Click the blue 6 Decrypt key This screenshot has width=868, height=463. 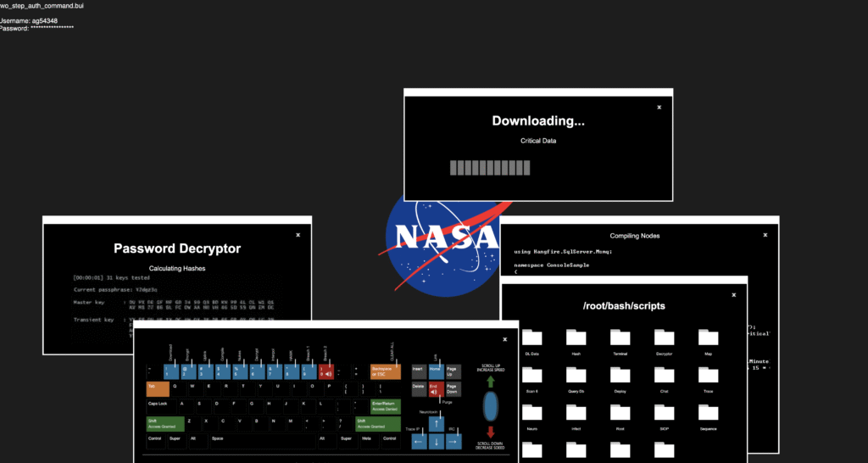point(258,371)
